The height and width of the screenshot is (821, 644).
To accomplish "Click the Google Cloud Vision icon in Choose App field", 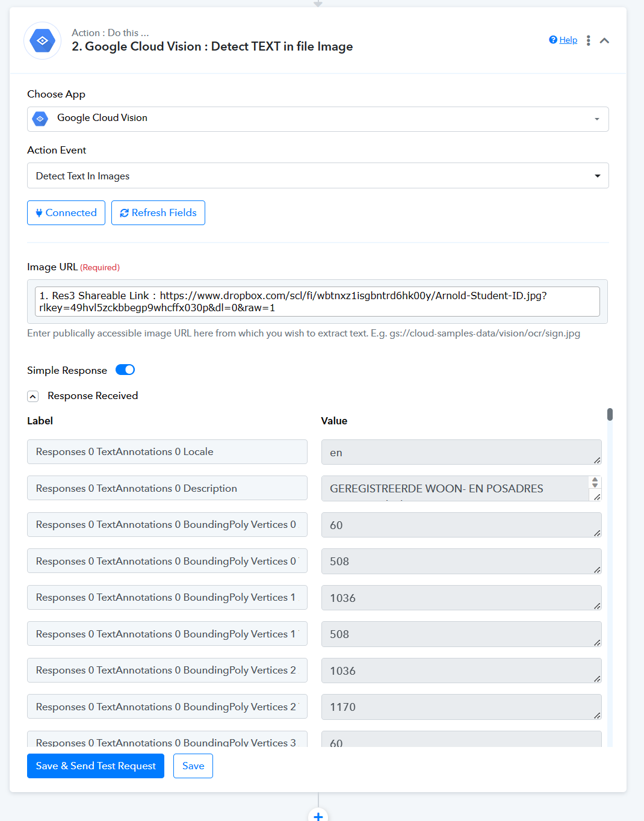I will [40, 119].
